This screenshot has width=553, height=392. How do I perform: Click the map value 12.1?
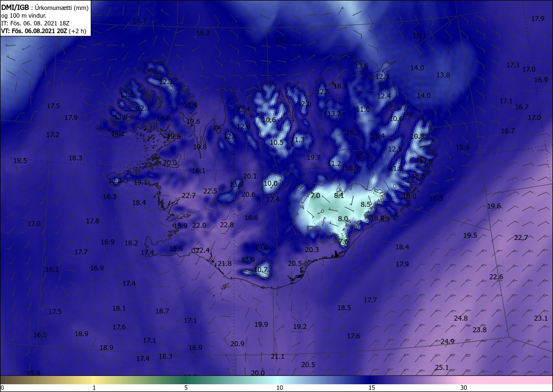pos(166,81)
